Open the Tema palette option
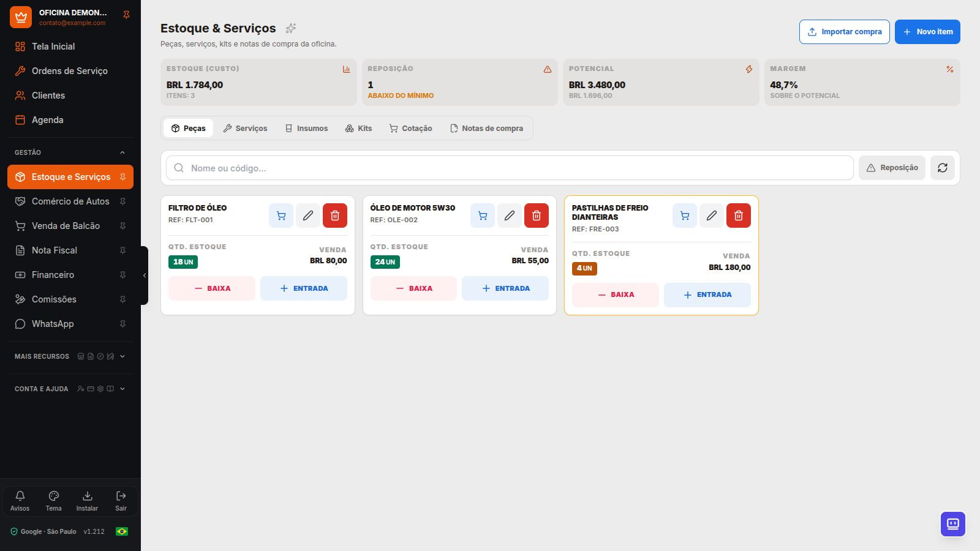Viewport: 980px width, 551px height. (x=54, y=501)
